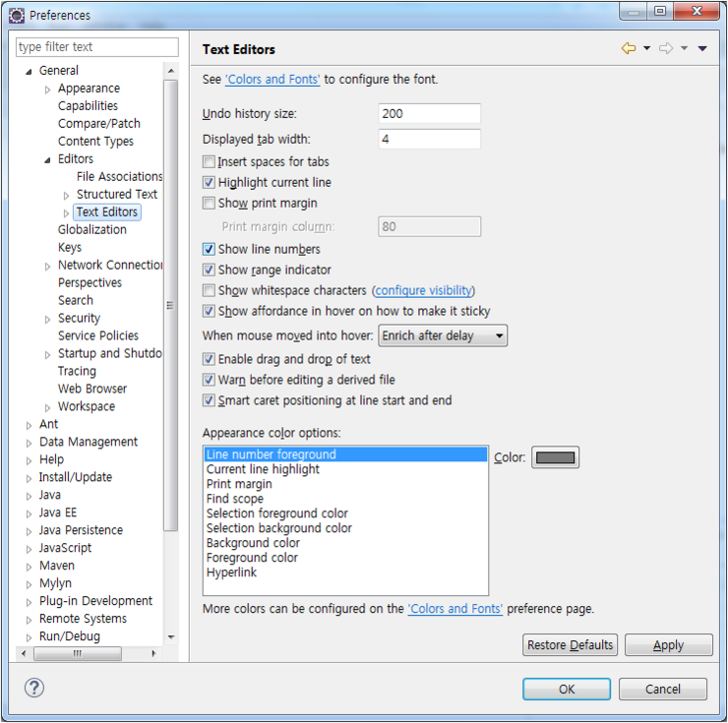Expand the Maven tree node

(29, 567)
